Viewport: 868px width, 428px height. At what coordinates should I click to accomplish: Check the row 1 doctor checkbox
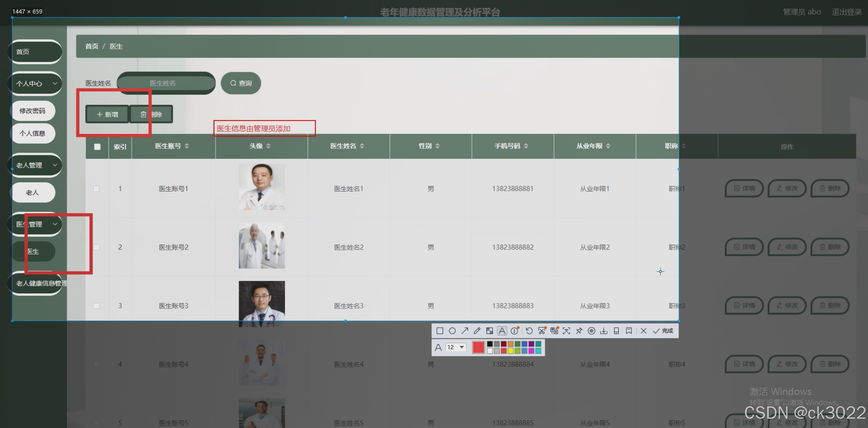pos(96,189)
